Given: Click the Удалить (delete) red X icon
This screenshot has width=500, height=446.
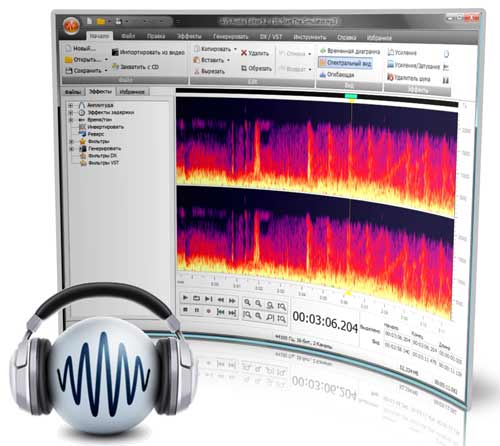Looking at the screenshot, I should coord(244,53).
